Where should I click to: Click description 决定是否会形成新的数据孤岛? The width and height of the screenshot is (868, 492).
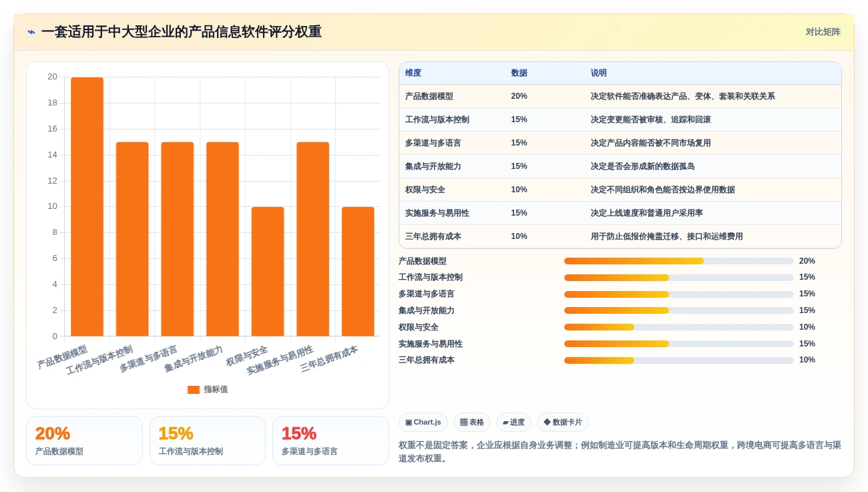[x=643, y=166]
